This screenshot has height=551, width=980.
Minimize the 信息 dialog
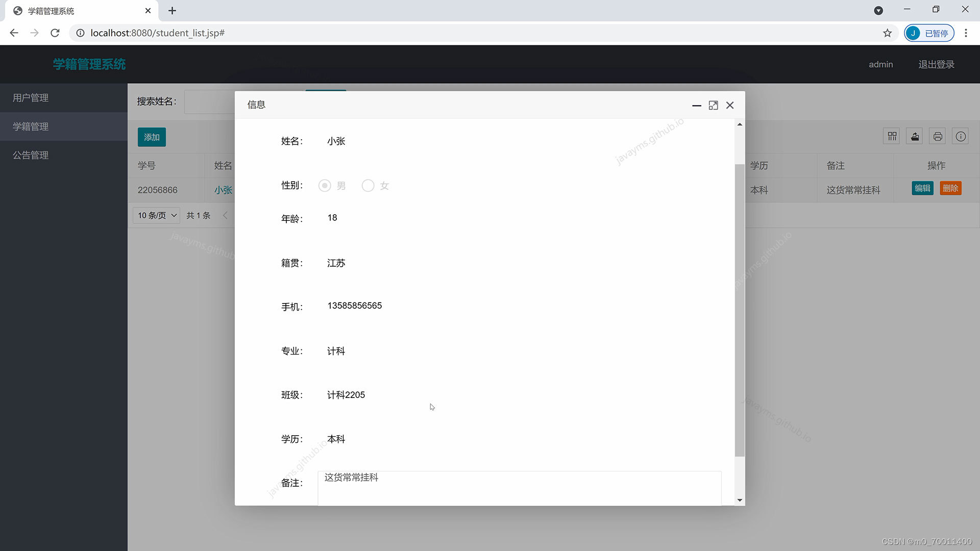click(x=697, y=105)
